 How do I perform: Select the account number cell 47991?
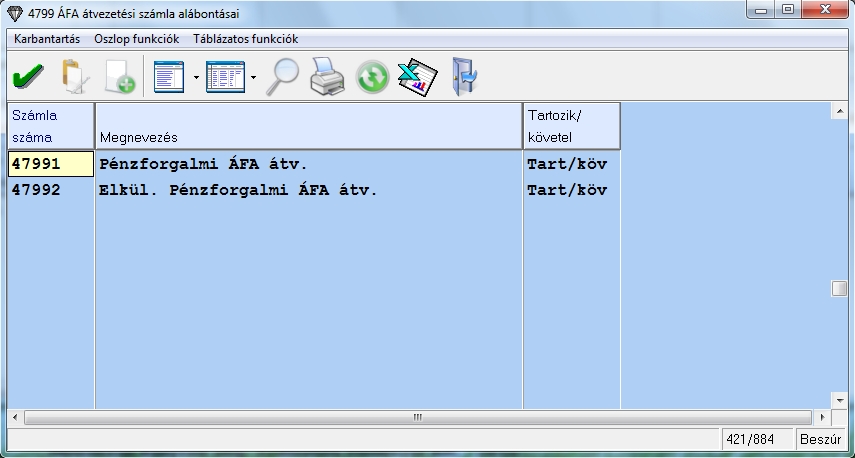coord(51,164)
